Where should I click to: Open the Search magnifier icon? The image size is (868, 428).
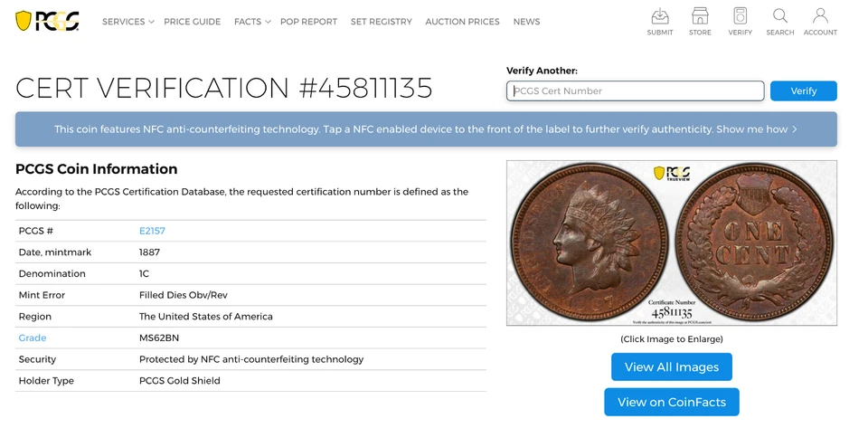780,22
